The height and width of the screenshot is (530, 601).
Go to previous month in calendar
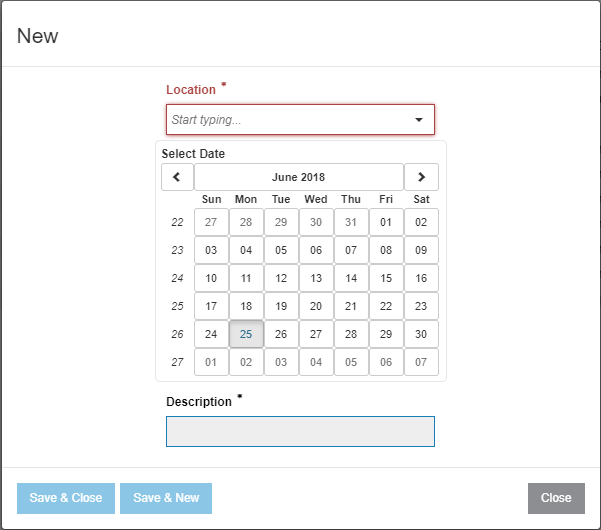pos(177,177)
